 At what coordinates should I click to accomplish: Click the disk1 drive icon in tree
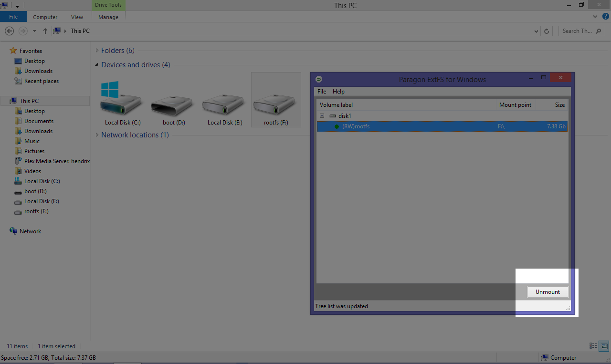pyautogui.click(x=333, y=116)
